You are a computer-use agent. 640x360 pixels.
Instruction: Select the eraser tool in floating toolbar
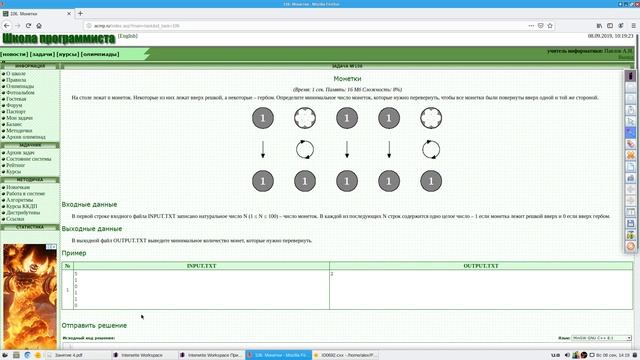click(631, 144)
